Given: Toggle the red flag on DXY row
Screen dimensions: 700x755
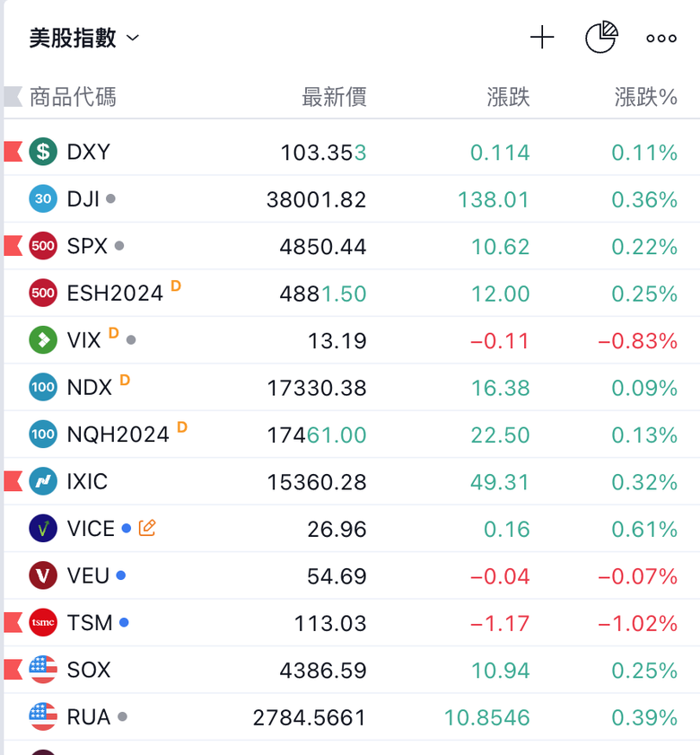Looking at the screenshot, I should (x=13, y=152).
